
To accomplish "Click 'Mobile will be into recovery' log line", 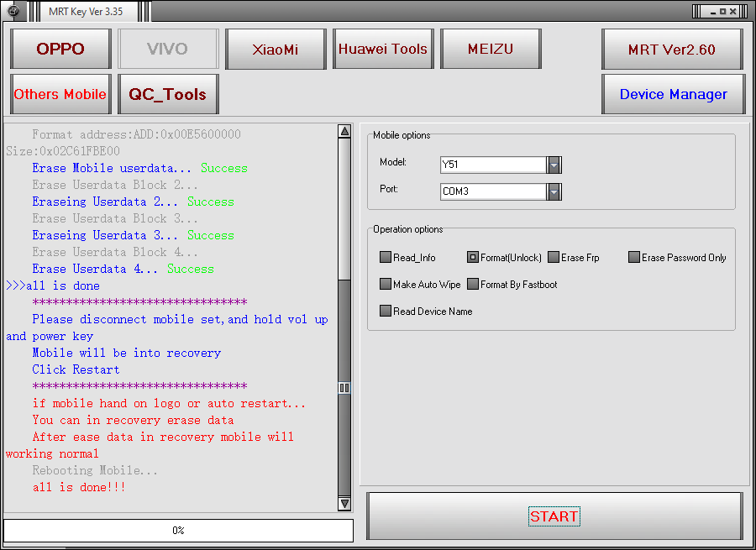I will 127,353.
